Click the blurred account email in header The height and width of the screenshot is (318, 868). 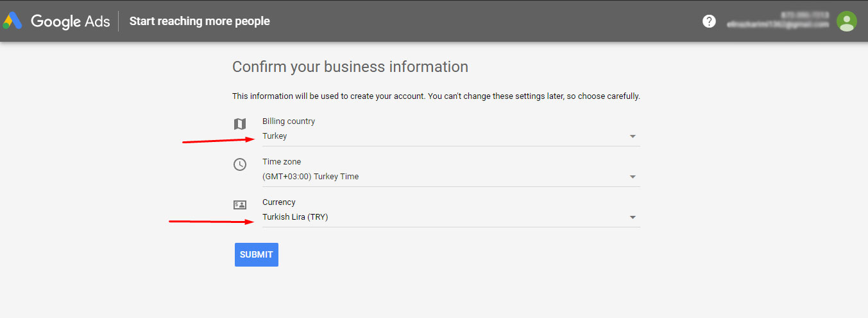(x=778, y=24)
